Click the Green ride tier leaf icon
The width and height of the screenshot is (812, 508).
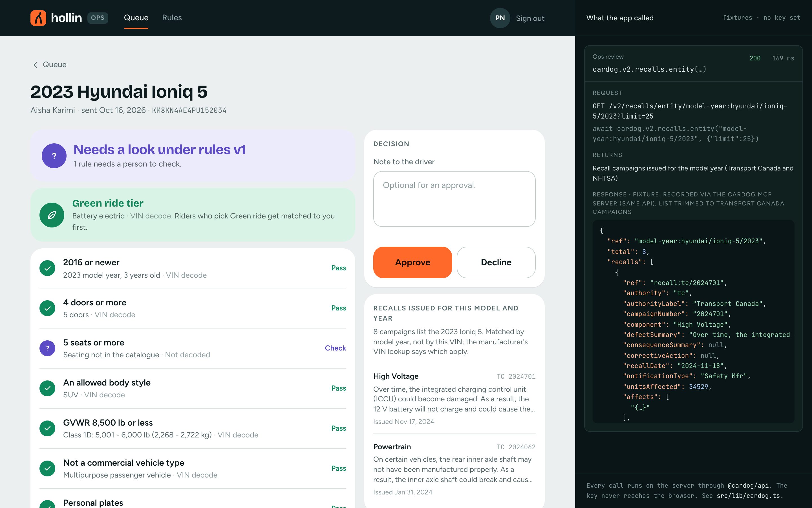pyautogui.click(x=52, y=215)
